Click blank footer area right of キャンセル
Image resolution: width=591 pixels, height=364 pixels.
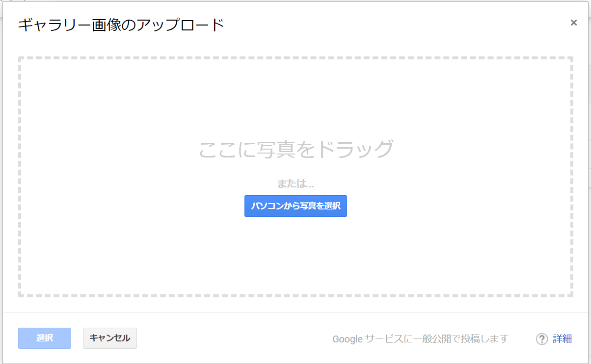(231, 338)
